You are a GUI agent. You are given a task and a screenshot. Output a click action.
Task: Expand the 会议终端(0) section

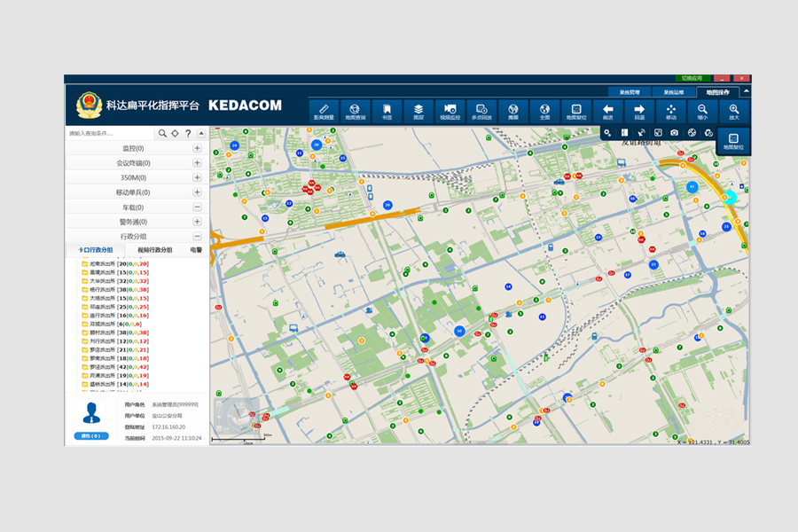click(x=197, y=163)
